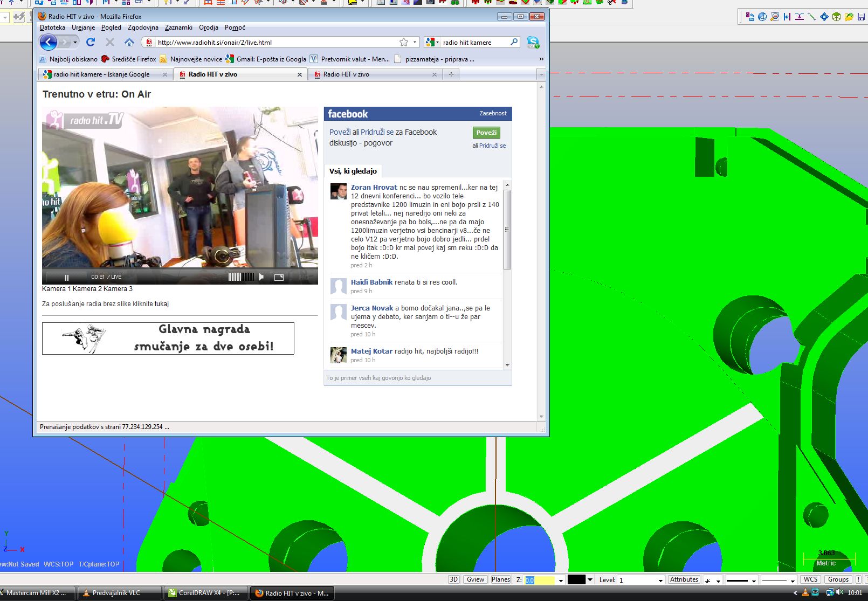Toggle fullscreen on the video player
The image size is (868, 601).
pos(279,277)
